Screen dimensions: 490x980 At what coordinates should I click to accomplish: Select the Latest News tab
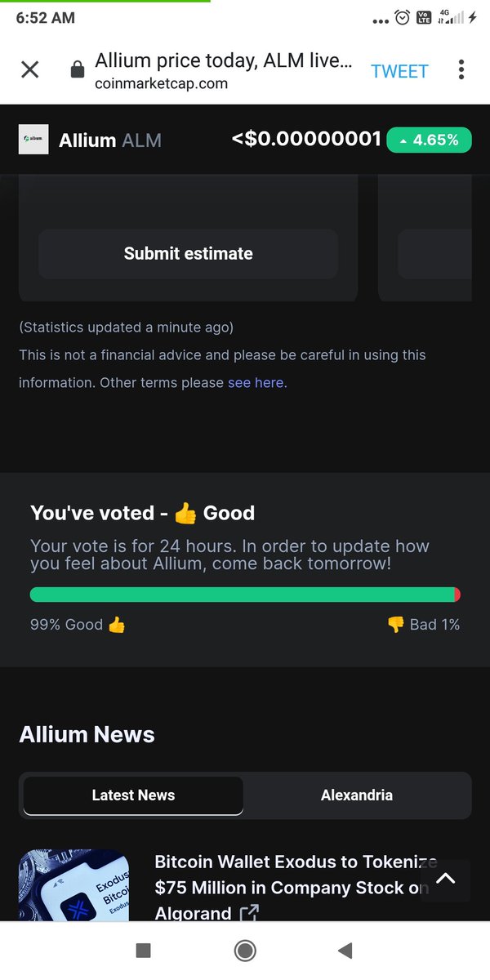tap(133, 795)
